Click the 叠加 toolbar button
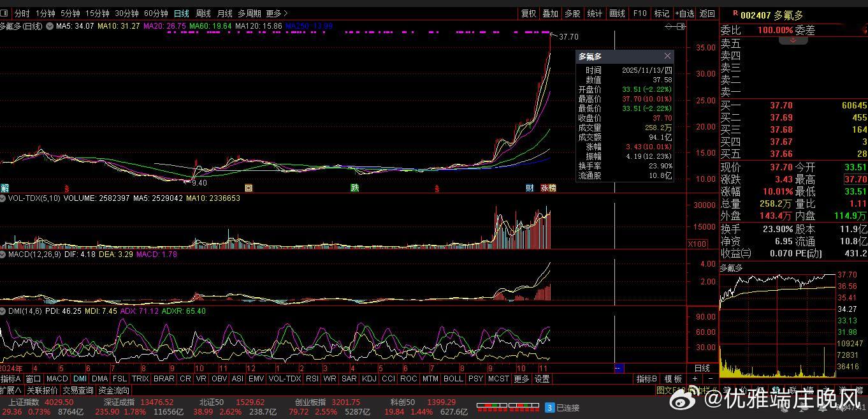868x419 pixels. click(x=550, y=13)
